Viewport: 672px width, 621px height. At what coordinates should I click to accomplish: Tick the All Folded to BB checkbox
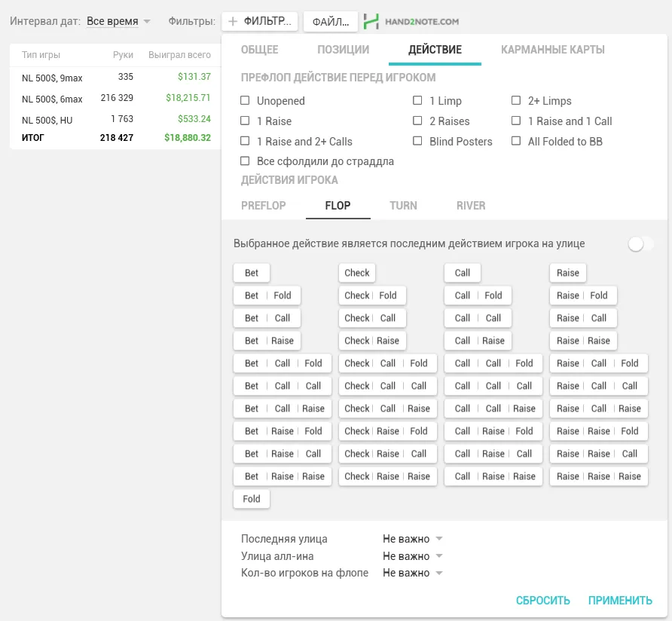pyautogui.click(x=516, y=142)
